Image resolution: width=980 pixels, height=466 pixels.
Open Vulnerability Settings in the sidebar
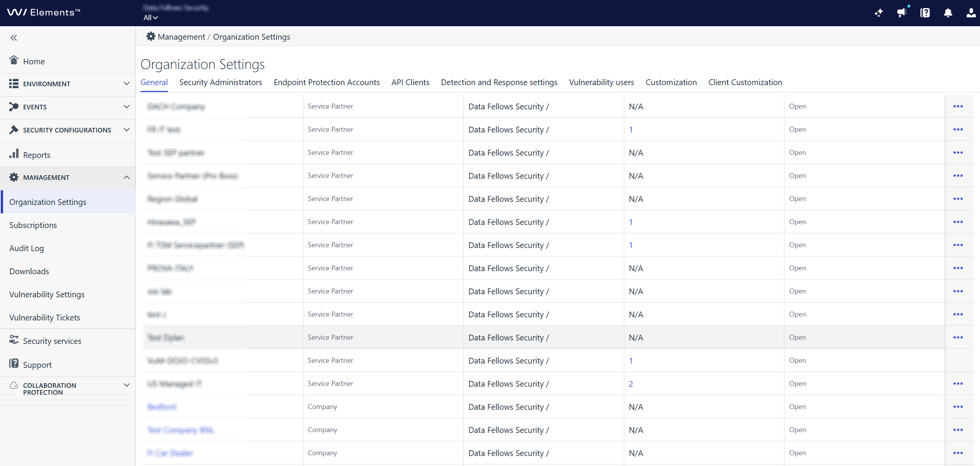(x=47, y=294)
